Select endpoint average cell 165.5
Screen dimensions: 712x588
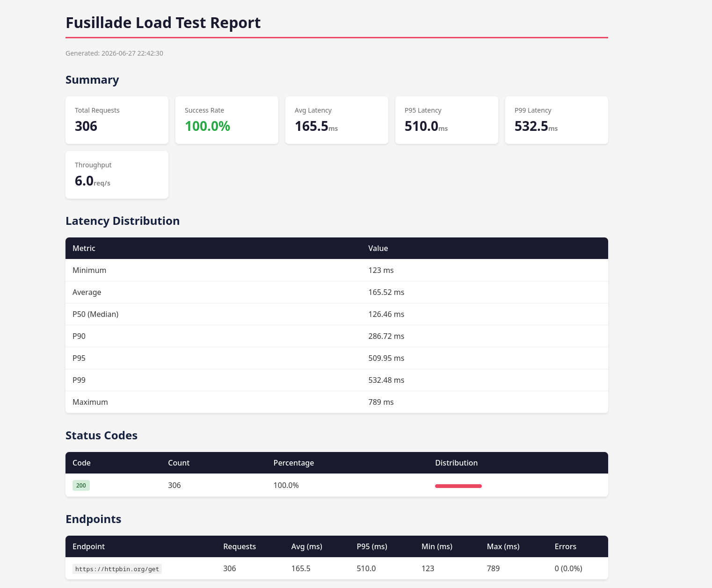pos(301,568)
